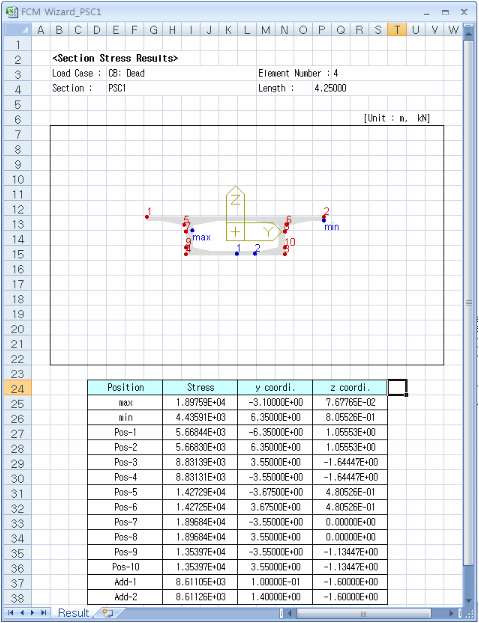479x623 pixels.
Task: Click the Z axis arrow in diagram
Action: point(235,205)
